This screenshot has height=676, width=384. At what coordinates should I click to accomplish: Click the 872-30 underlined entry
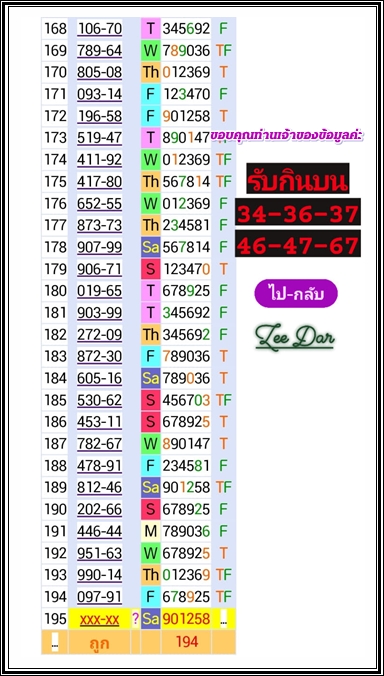click(x=100, y=357)
